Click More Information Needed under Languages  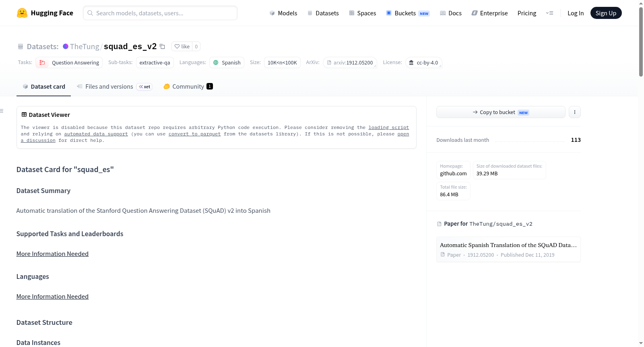[x=52, y=296]
